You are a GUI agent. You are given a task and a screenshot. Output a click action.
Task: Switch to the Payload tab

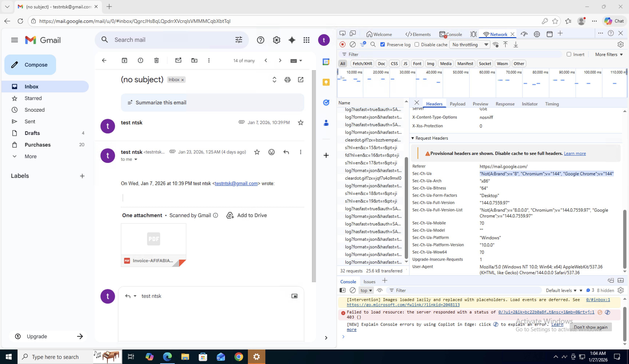[x=457, y=104]
